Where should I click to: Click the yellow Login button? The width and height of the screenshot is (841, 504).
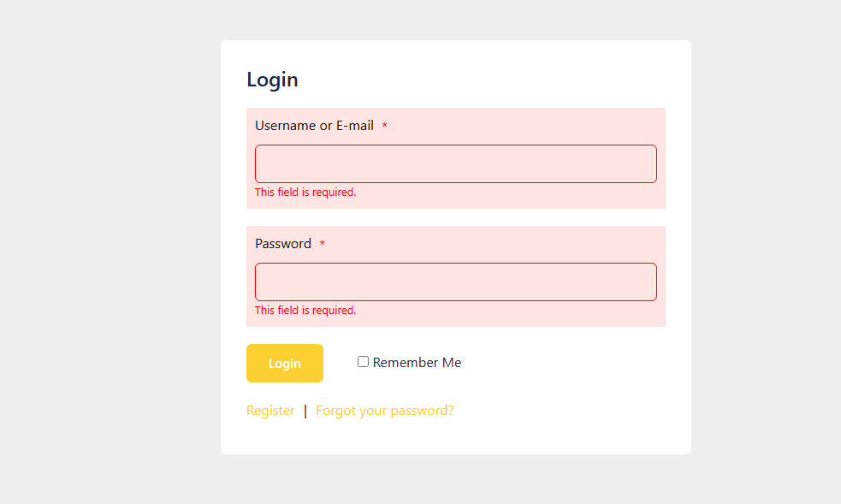point(284,363)
